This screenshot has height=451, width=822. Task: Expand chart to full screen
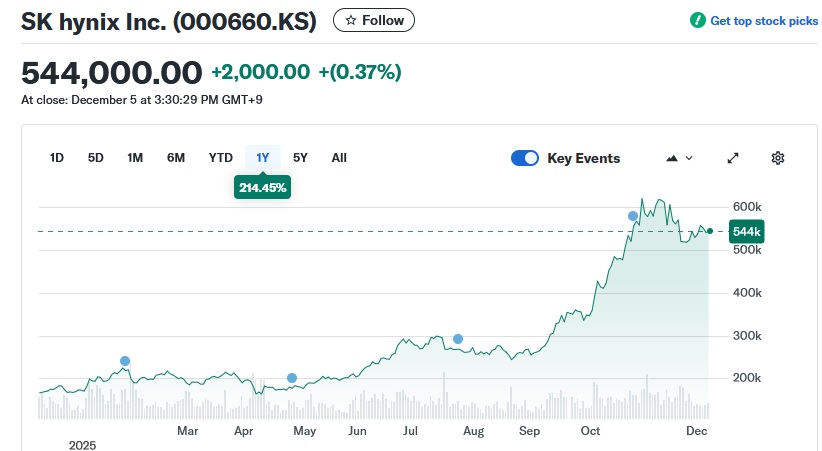(733, 158)
